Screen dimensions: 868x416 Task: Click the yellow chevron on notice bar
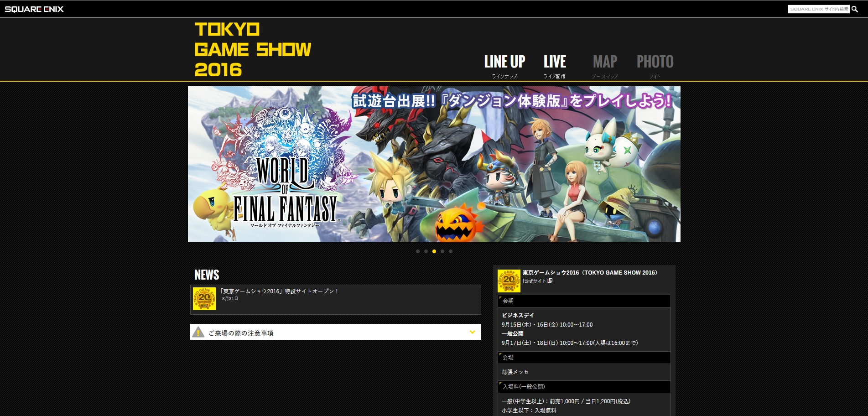coord(473,332)
